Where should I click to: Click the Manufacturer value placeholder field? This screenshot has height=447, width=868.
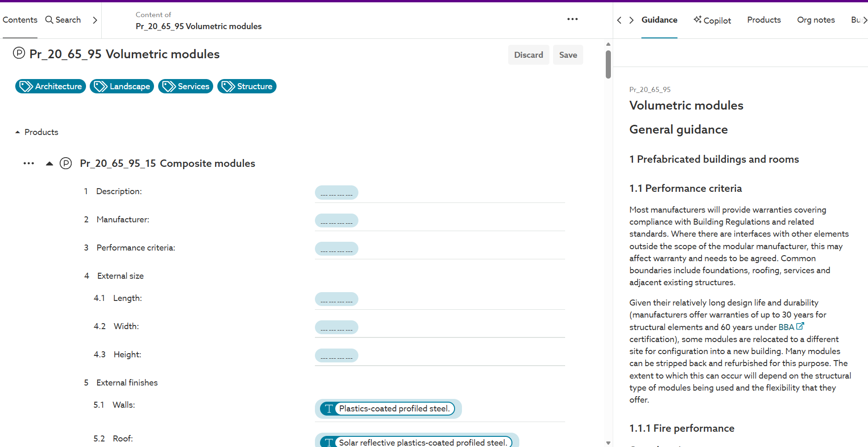[336, 221]
